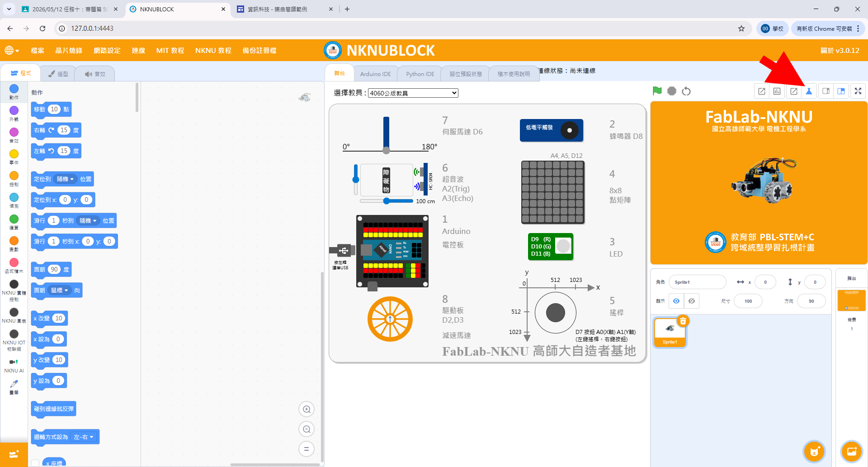Open Chrome tab search dropdown
Viewport: 868px width, 467px height.
(9, 9)
